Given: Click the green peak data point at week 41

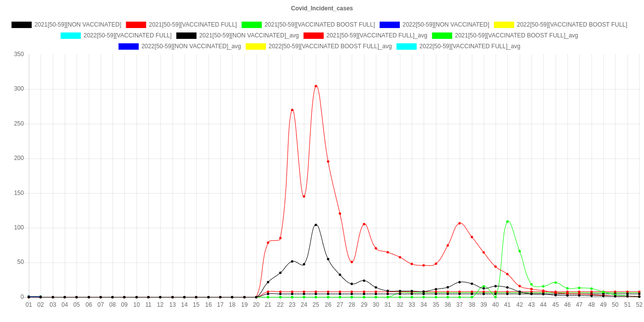Looking at the screenshot, I should [x=508, y=222].
